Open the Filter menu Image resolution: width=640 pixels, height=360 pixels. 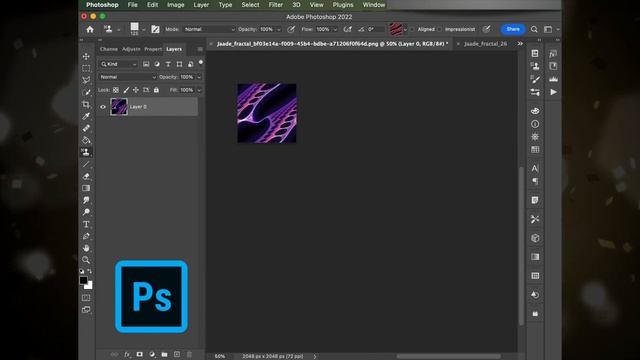(276, 5)
